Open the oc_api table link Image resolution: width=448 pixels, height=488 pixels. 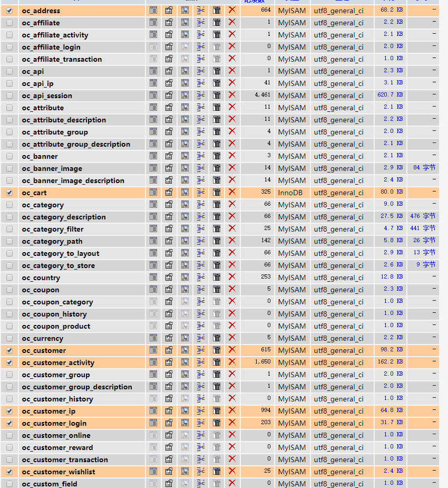33,72
